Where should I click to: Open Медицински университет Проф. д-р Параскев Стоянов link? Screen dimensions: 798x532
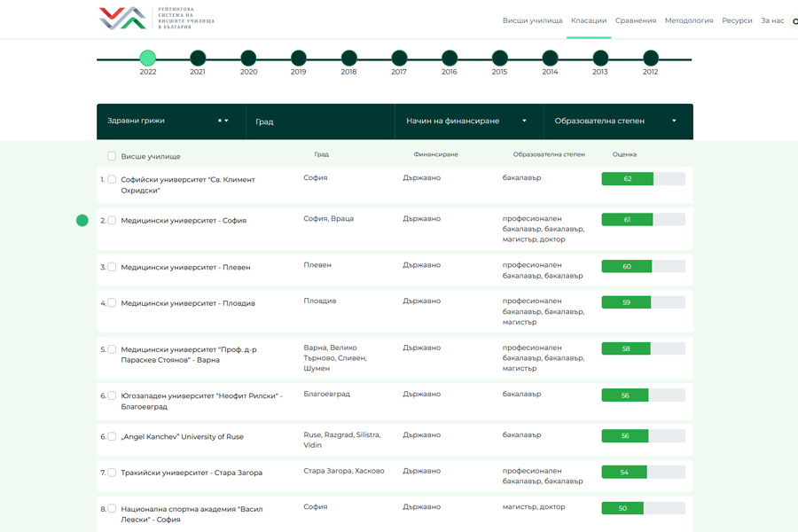[189, 355]
